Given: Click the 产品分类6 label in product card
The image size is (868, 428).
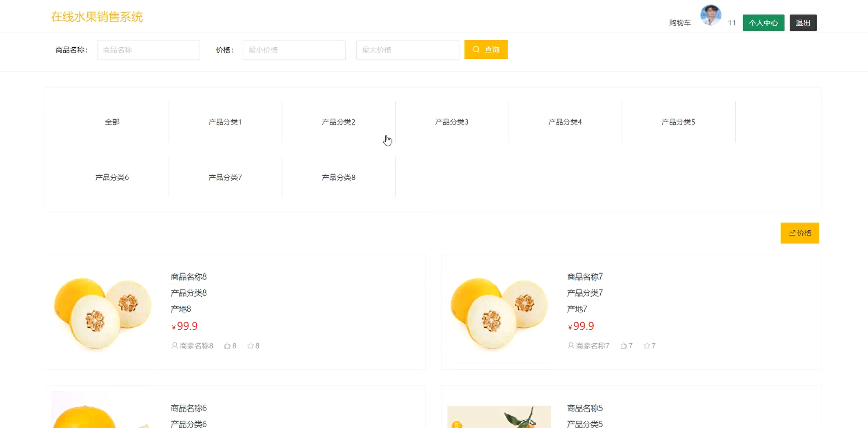Looking at the screenshot, I should point(189,424).
